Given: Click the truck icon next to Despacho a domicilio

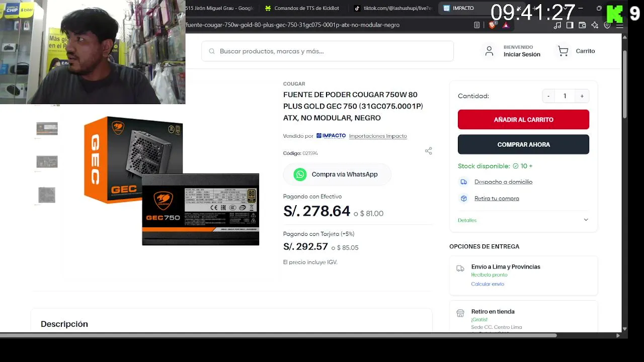Looking at the screenshot, I should (x=464, y=182).
